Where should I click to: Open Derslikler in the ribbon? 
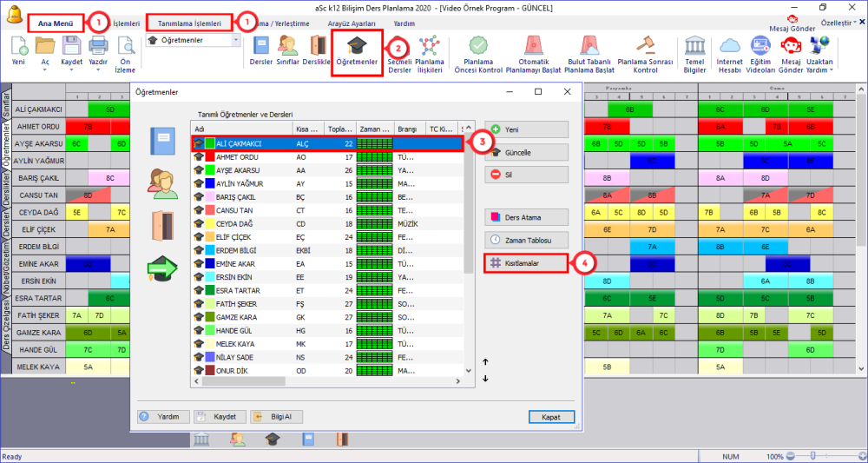coord(316,51)
